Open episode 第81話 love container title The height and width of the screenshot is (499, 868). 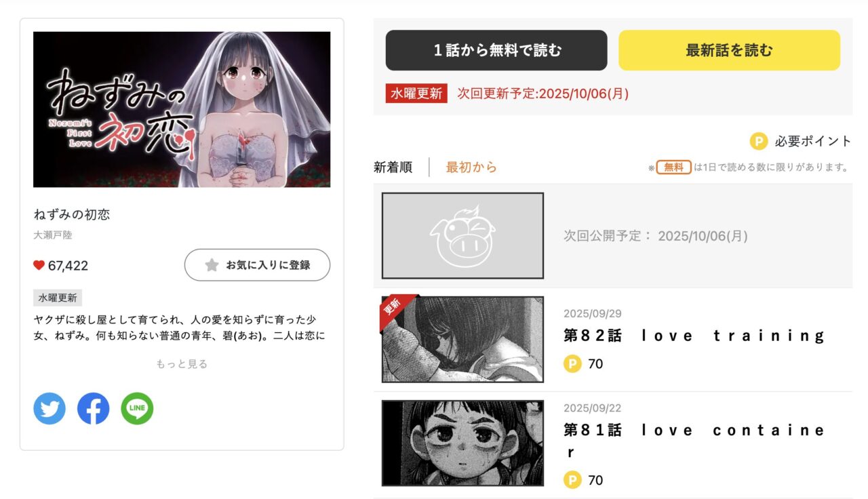pos(694,441)
